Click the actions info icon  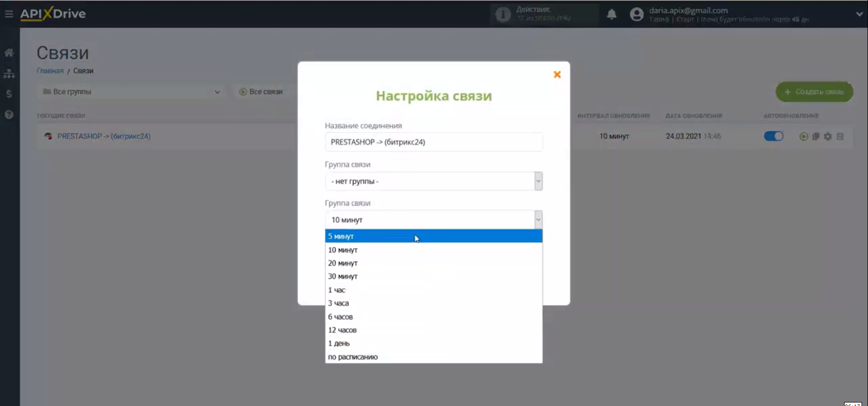click(503, 14)
